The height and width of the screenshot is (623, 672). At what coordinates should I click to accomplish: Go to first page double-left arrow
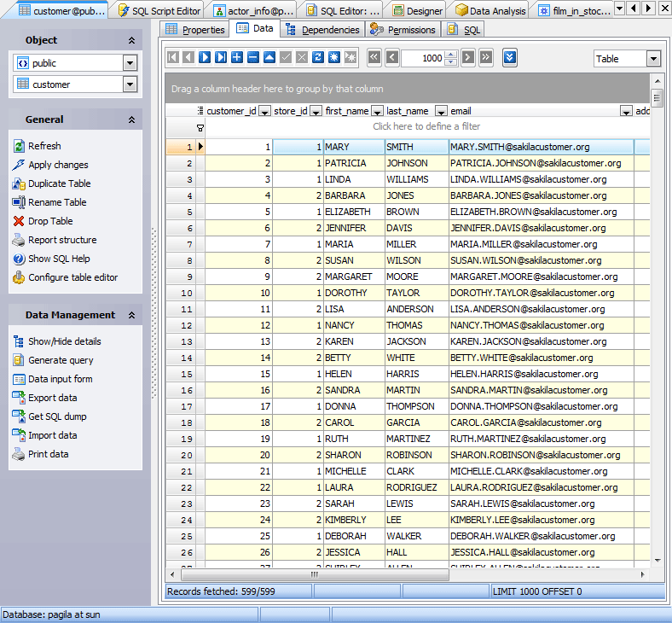click(x=374, y=57)
